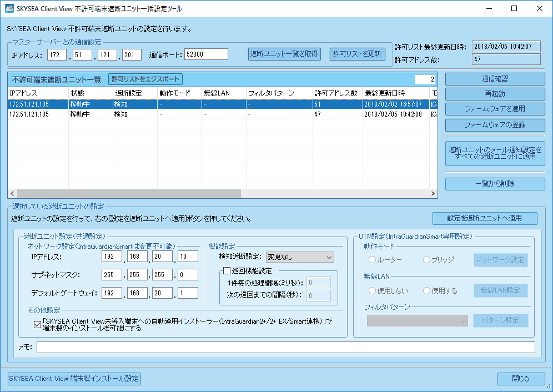Click 1件毎の処理間隔 field
The width and height of the screenshot is (553, 392).
point(319,283)
